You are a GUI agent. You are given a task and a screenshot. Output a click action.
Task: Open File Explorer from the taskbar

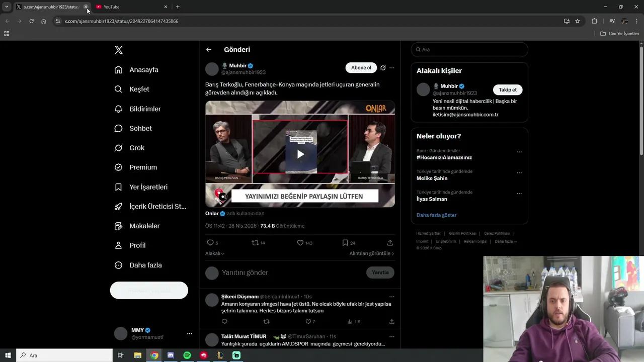138,355
